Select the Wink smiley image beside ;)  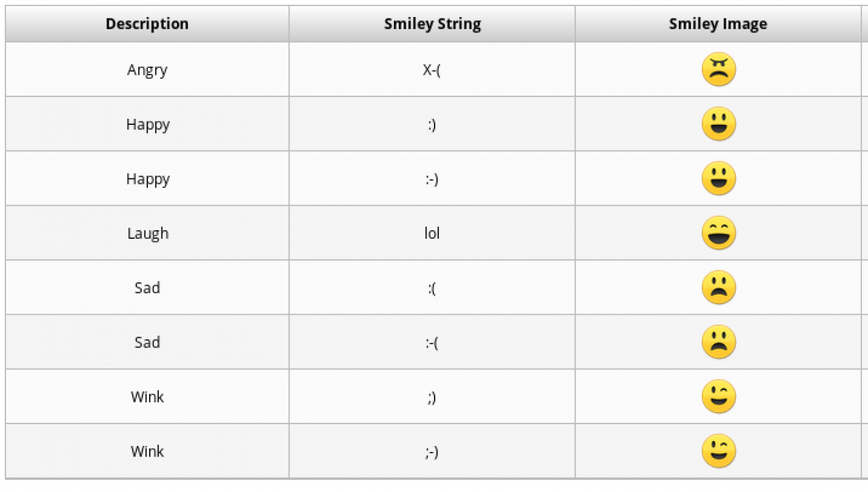coord(718,397)
